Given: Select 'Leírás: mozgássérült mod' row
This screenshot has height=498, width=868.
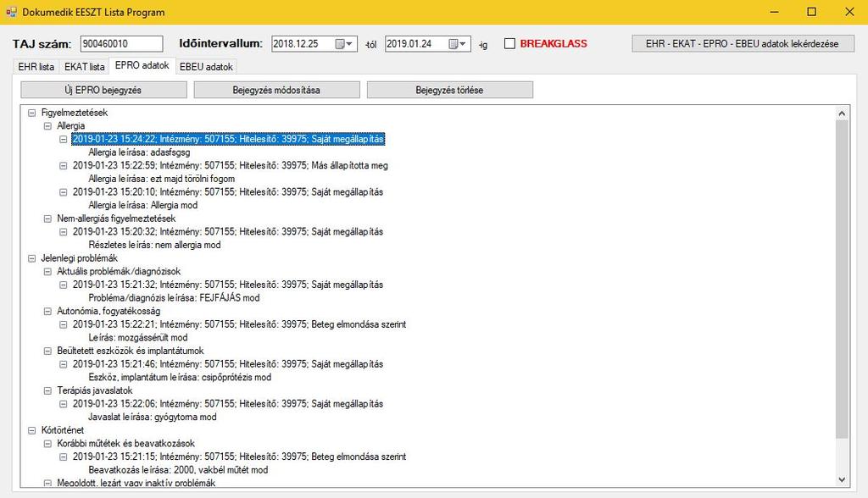Looking at the screenshot, I should click(x=138, y=338).
